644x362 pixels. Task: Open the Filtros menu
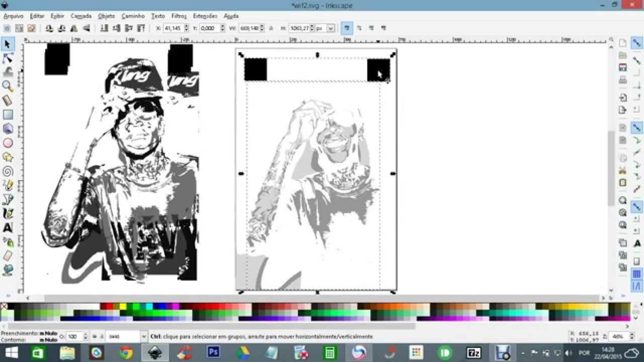pos(179,16)
